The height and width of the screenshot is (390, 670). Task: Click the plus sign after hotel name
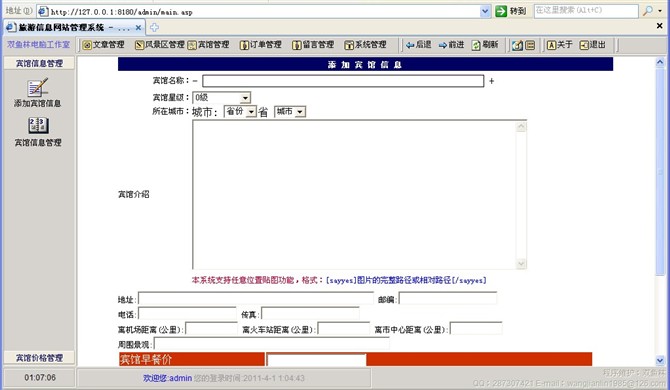click(x=491, y=81)
